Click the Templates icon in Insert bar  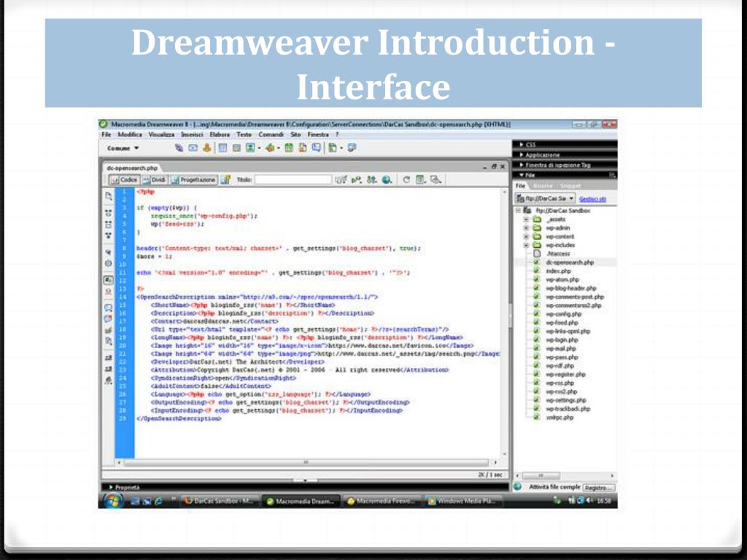[x=333, y=148]
